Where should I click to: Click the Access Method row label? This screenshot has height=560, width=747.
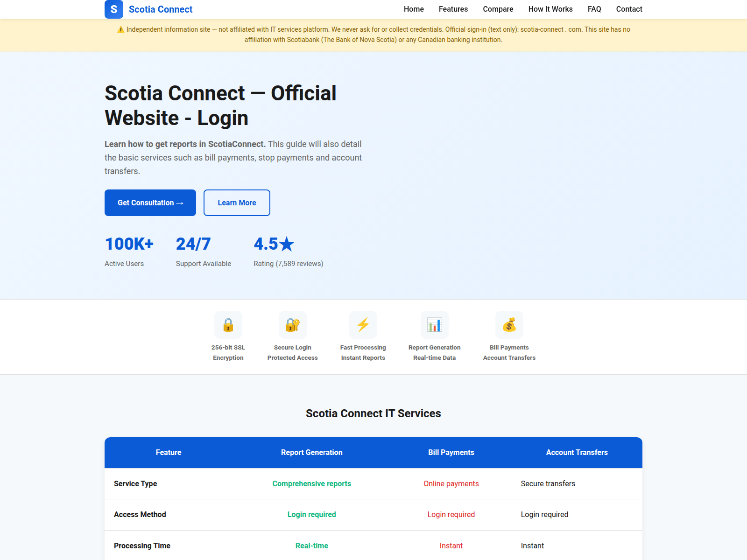pos(140,514)
